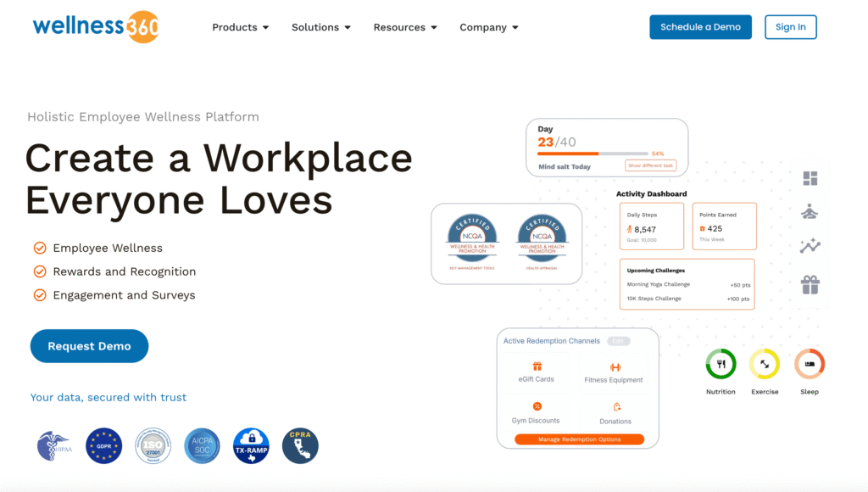Image resolution: width=868 pixels, height=492 pixels.
Task: Click checkmark icon beside Rewards and Recognition
Action: [40, 271]
